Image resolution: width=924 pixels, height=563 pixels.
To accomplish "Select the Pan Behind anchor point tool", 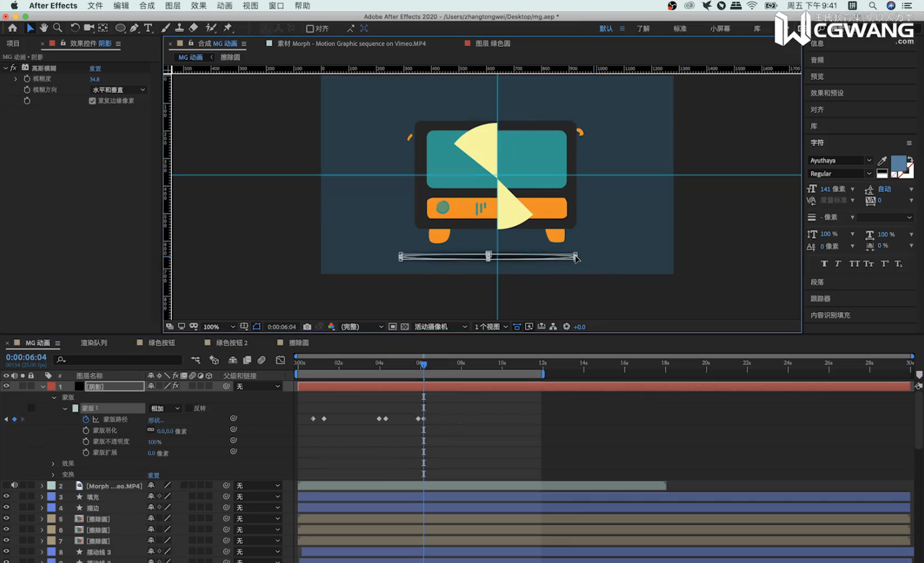I will pyautogui.click(x=103, y=28).
